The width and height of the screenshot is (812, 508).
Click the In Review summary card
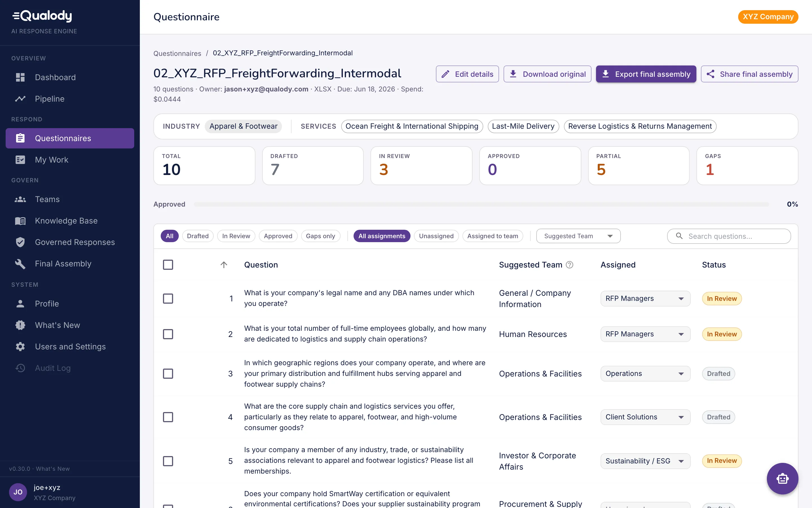click(421, 166)
